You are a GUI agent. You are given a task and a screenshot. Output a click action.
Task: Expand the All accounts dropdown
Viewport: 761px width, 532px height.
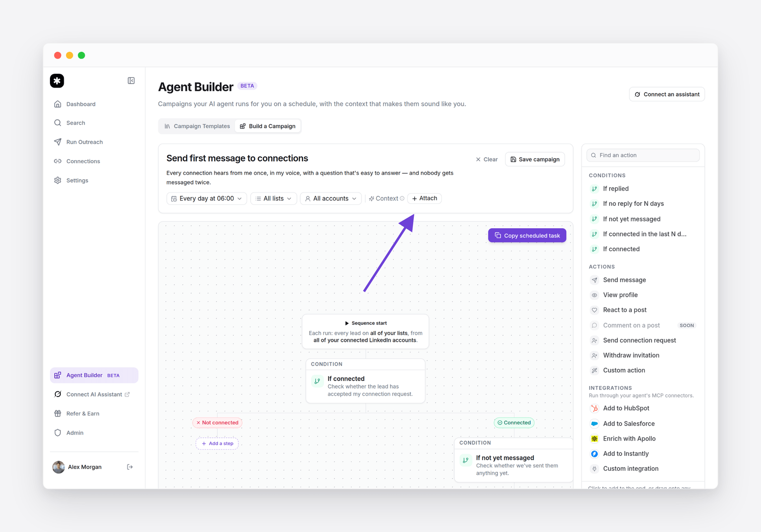point(331,199)
